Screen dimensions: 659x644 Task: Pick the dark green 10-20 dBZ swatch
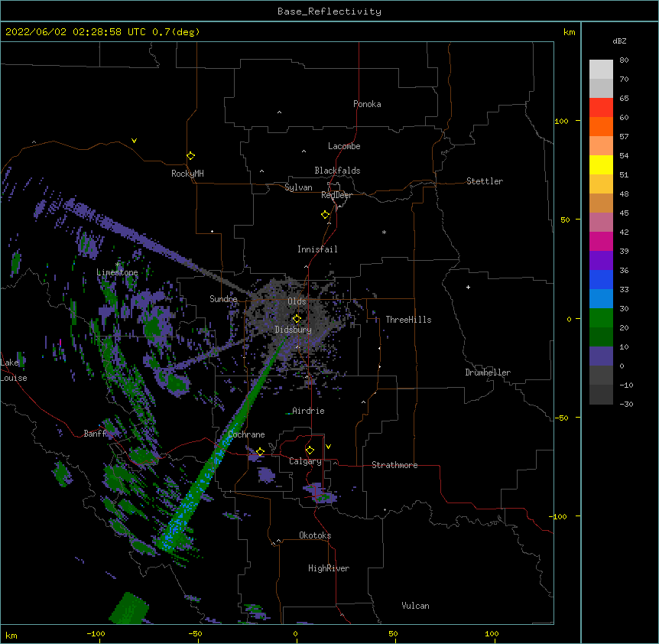pos(601,337)
